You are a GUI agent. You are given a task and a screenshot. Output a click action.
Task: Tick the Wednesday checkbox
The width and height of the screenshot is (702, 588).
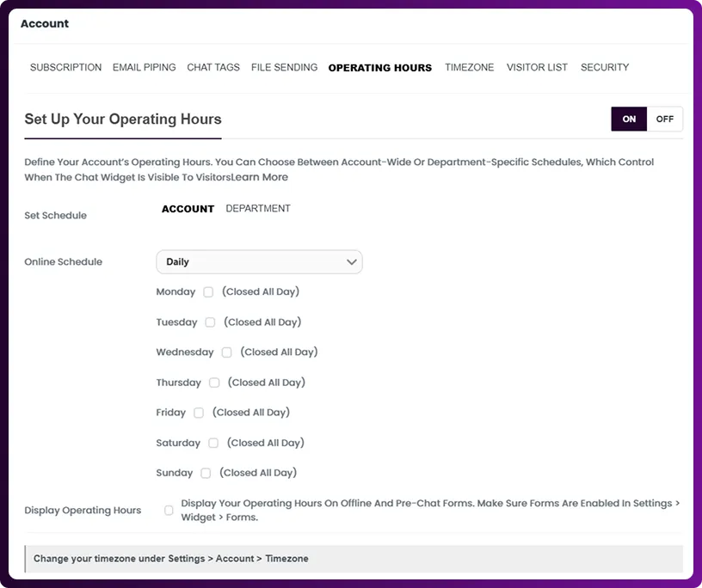click(227, 352)
